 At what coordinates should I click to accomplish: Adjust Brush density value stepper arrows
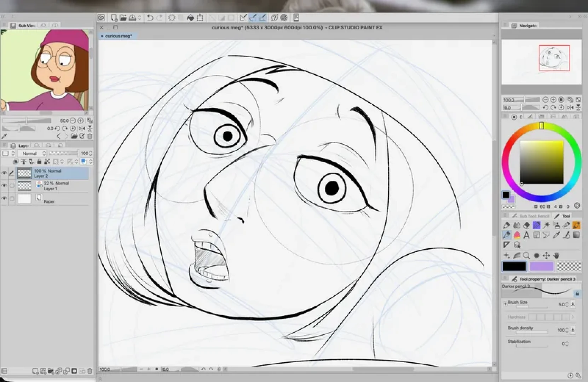coord(567,330)
